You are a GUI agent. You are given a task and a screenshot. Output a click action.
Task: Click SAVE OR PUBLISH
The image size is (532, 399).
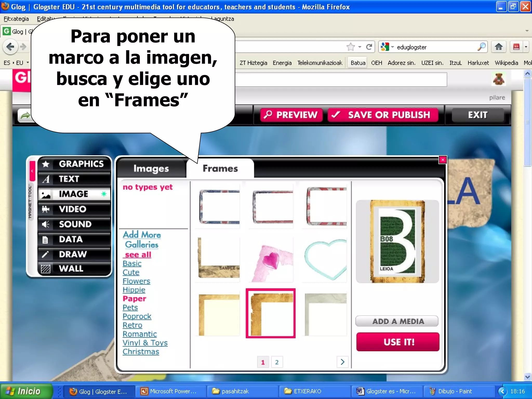tap(383, 115)
